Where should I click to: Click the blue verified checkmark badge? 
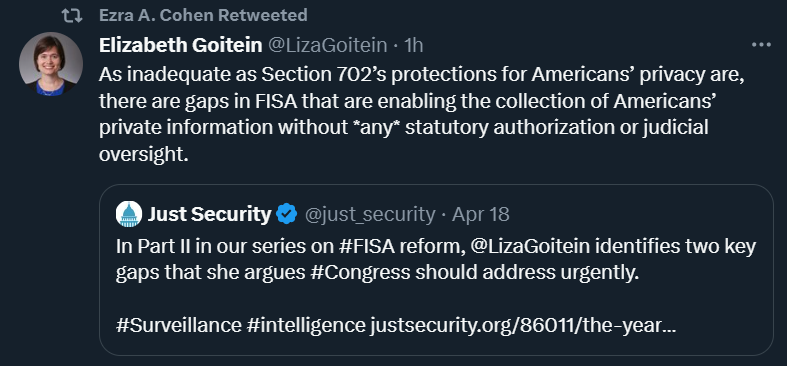287,214
